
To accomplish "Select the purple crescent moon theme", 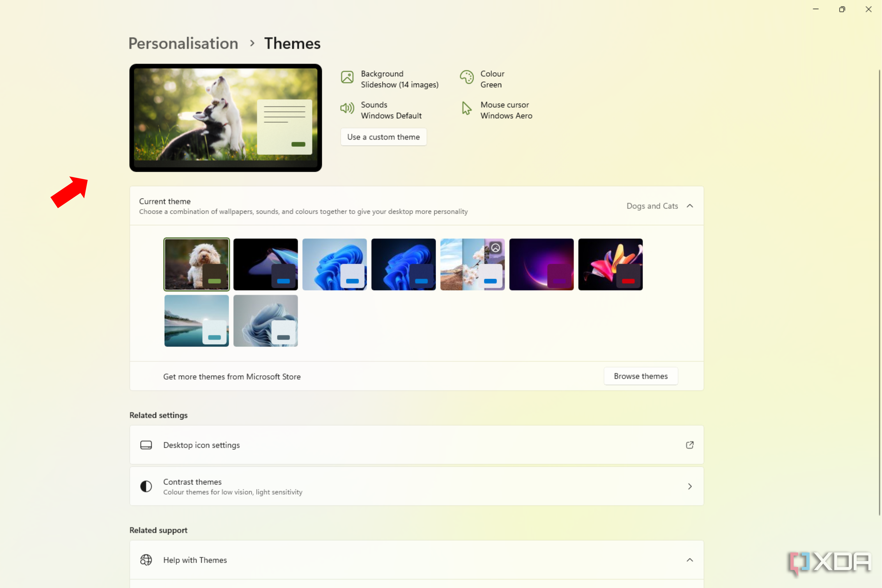I will tap(541, 264).
